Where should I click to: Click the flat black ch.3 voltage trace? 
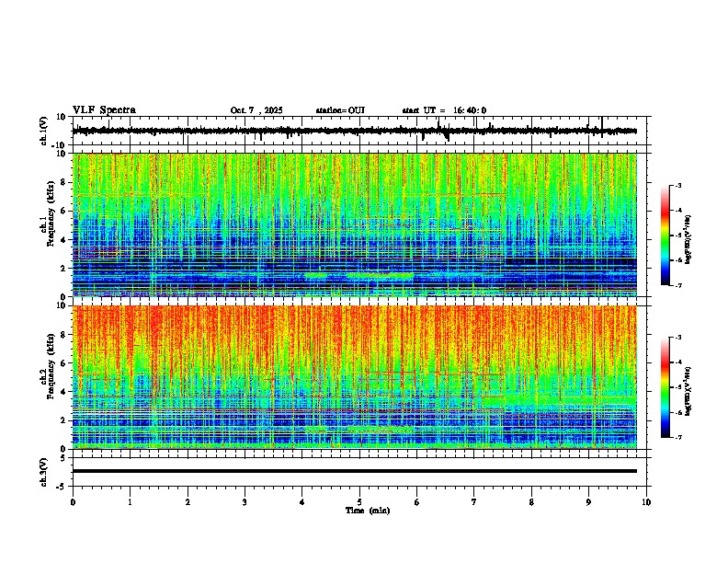coord(355,471)
